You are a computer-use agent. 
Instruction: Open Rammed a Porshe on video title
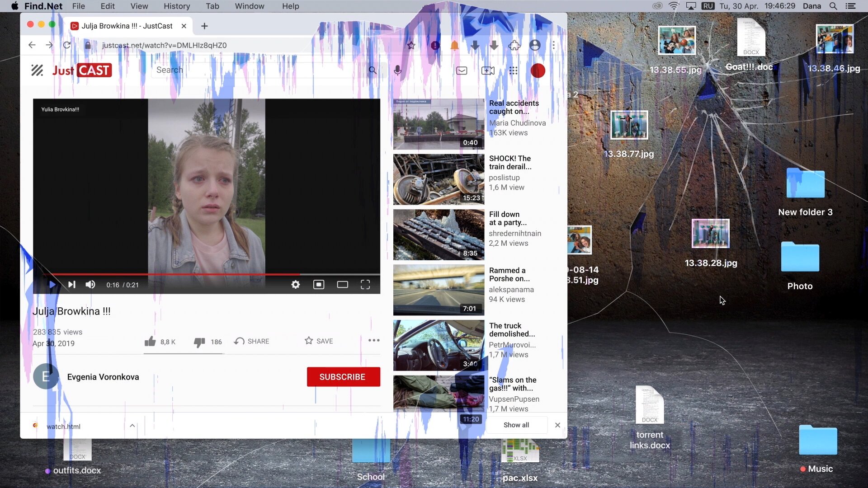pos(509,274)
